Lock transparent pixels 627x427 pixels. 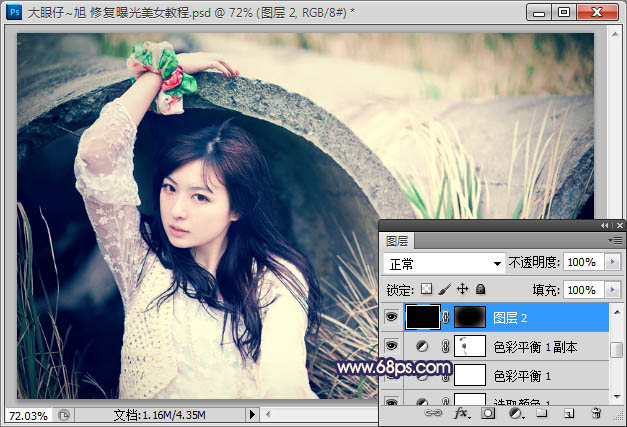(x=427, y=289)
